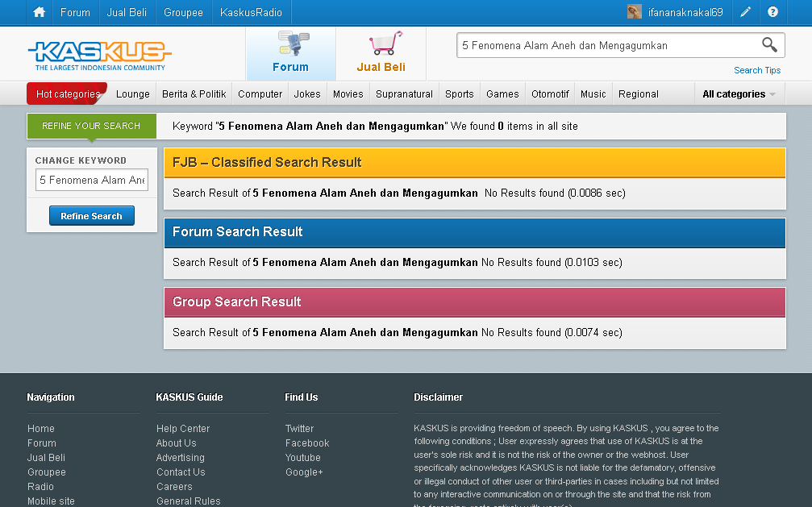Open Jual Beli in the top bar
The image size is (812, 507).
click(127, 12)
